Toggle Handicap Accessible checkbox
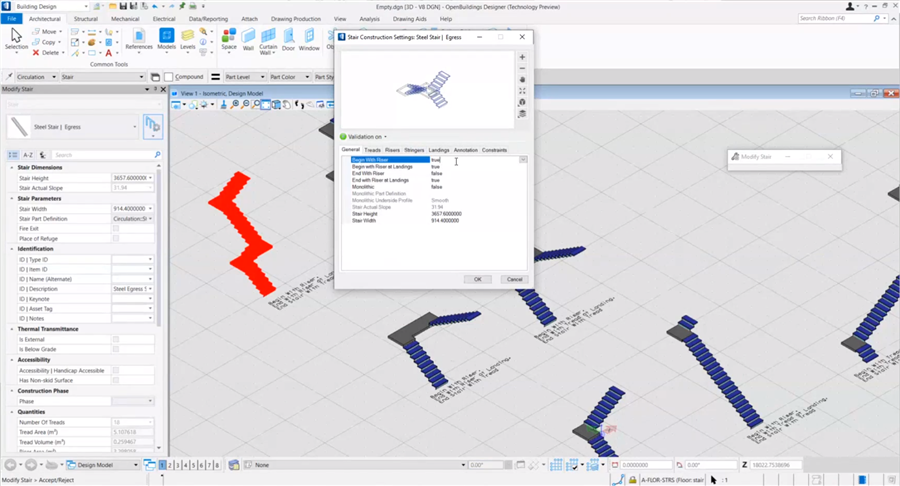The height and width of the screenshot is (486, 900). pos(115,370)
